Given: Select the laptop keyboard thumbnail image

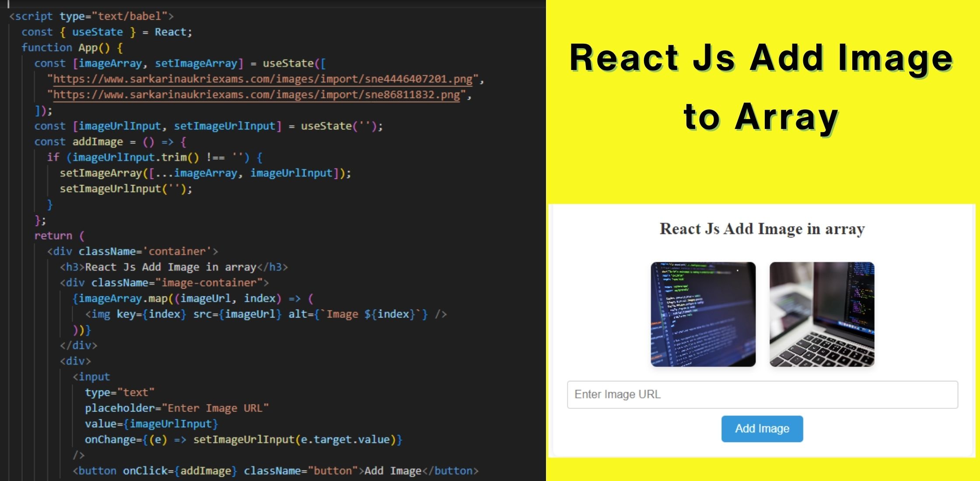Looking at the screenshot, I should 822,314.
